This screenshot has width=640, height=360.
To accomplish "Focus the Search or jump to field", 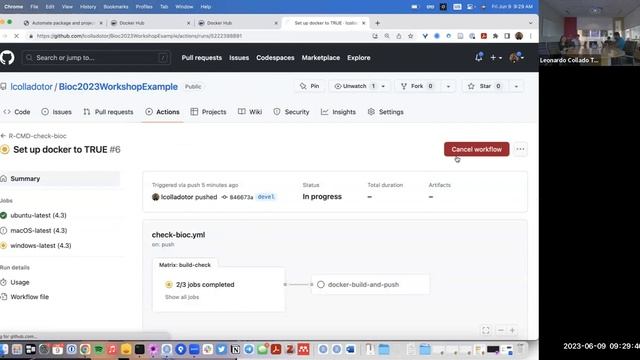I will pyautogui.click(x=96, y=58).
